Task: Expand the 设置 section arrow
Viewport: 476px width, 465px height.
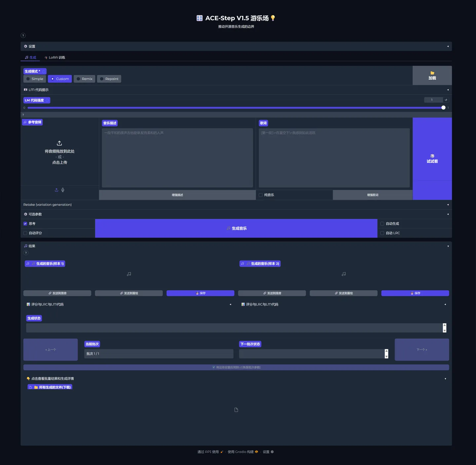Action: pos(448,46)
